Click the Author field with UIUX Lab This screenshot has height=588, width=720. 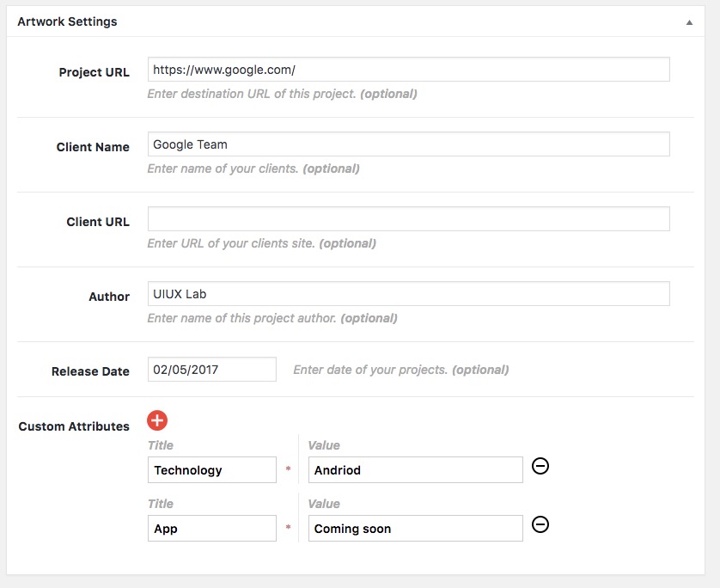click(408, 294)
